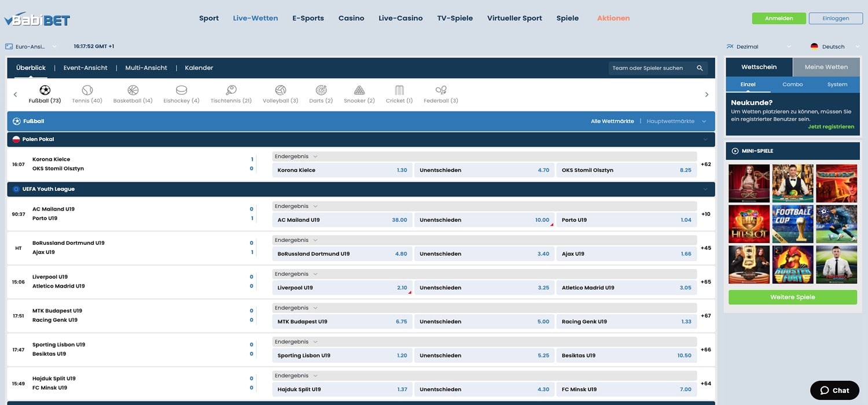Open the Virtueller Sport menu

click(x=514, y=18)
